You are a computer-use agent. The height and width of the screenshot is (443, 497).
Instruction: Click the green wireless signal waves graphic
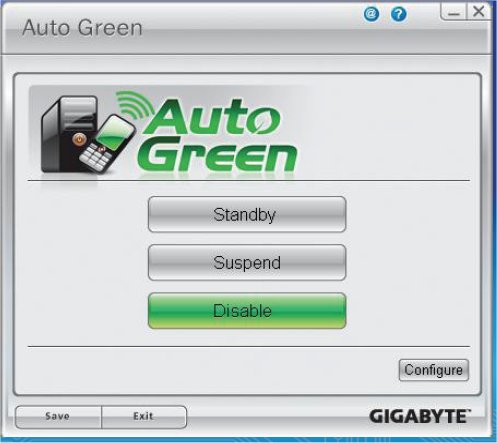coord(133,104)
